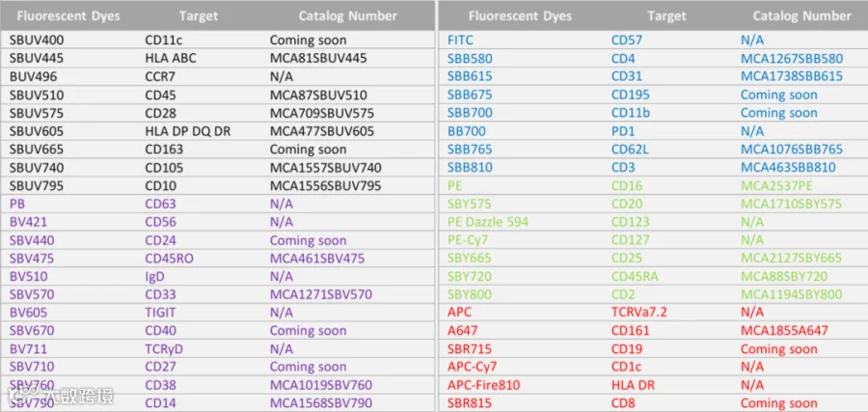The height and width of the screenshot is (412, 868).
Task: Click the CD62L target cell
Action: coord(631,149)
